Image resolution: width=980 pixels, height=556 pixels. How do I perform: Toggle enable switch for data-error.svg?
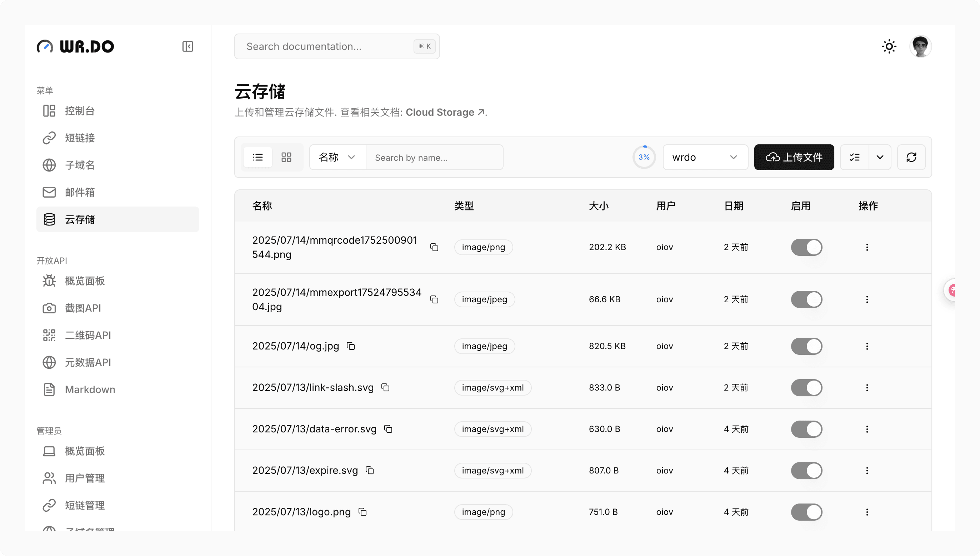tap(806, 429)
